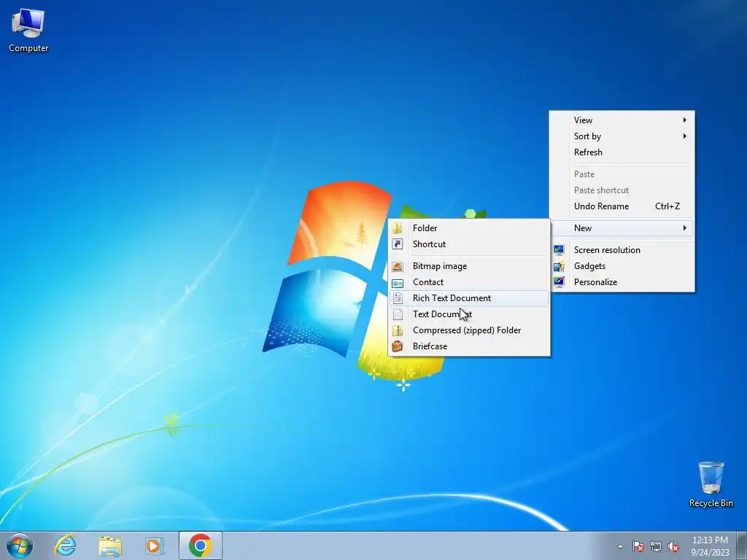Click the Briefcase icon
The image size is (747, 560).
pos(398,346)
